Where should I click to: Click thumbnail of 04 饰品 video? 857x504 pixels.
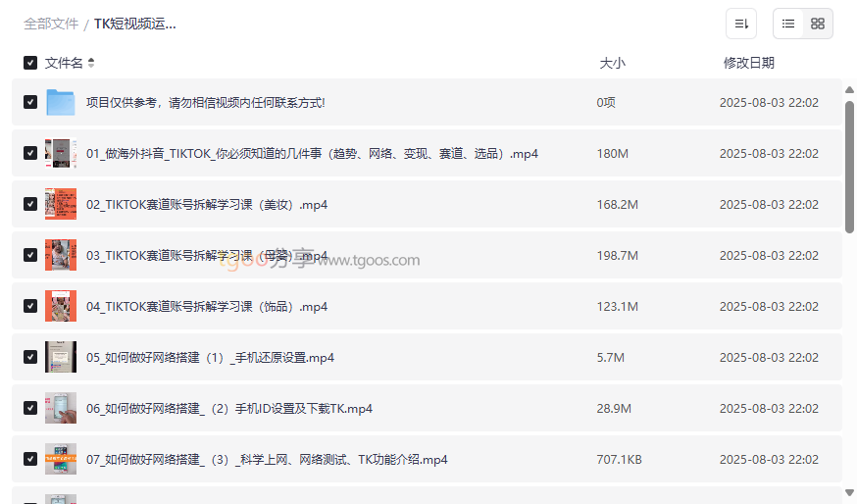[61, 307]
